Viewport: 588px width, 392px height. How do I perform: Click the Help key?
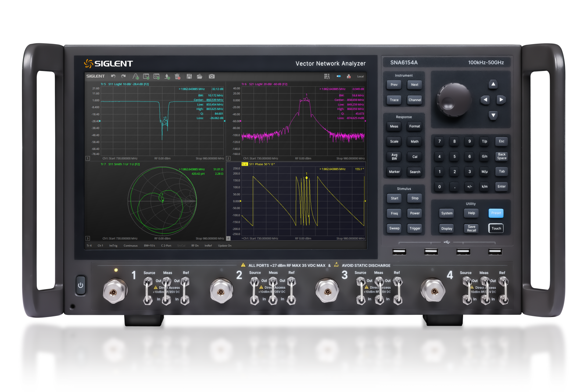tap(472, 213)
